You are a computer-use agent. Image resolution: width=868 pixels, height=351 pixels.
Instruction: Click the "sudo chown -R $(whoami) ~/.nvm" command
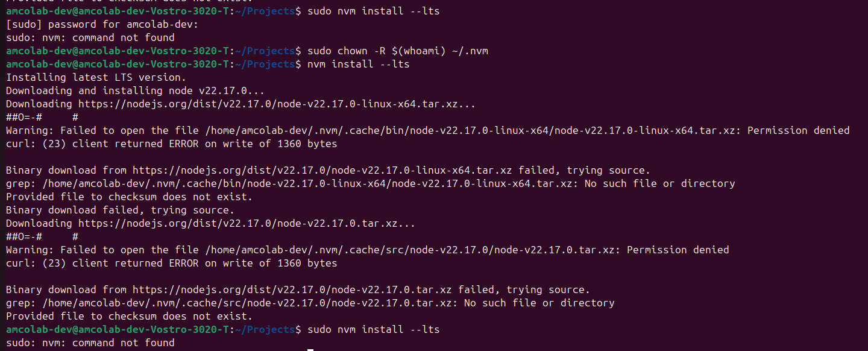pyautogui.click(x=397, y=51)
